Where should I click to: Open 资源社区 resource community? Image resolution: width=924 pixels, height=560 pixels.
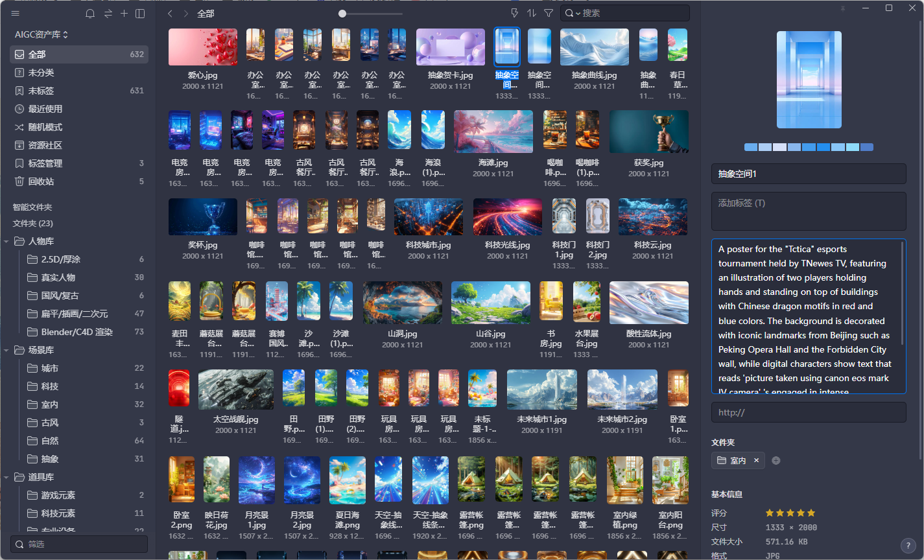[x=79, y=145]
